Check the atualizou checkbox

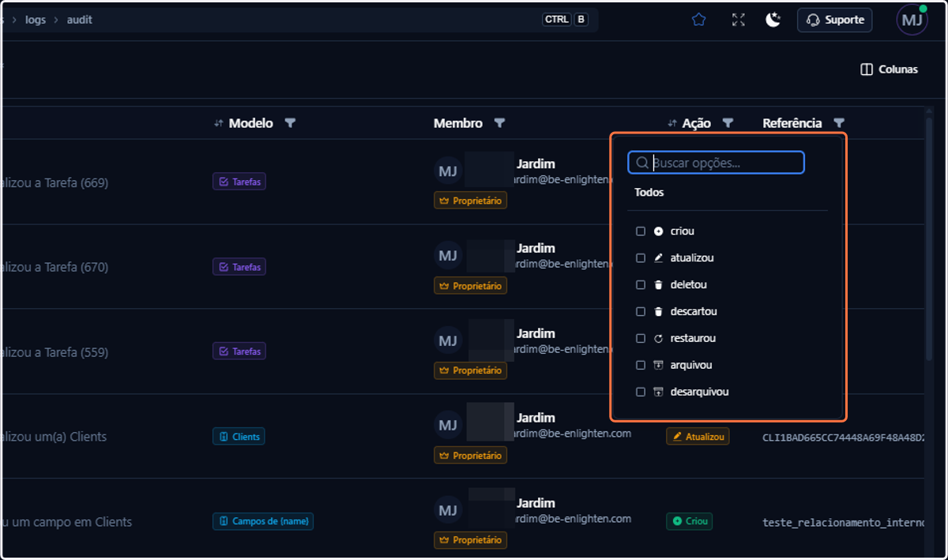(641, 258)
